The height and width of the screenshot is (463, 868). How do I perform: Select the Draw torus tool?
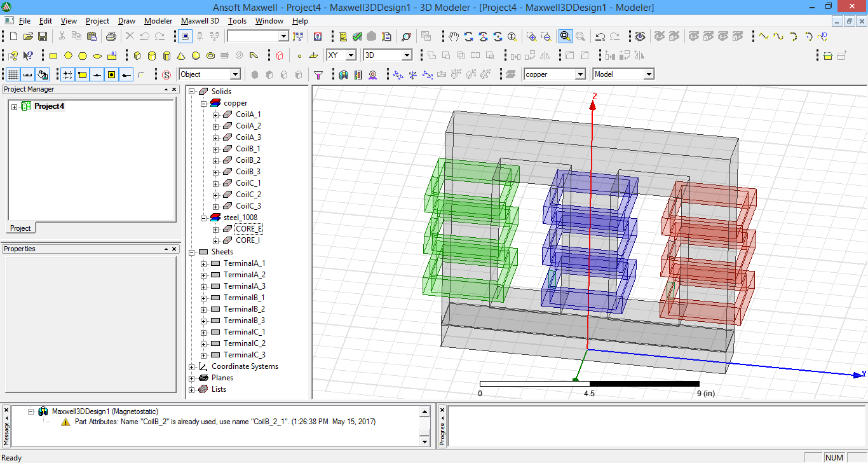[x=211, y=55]
